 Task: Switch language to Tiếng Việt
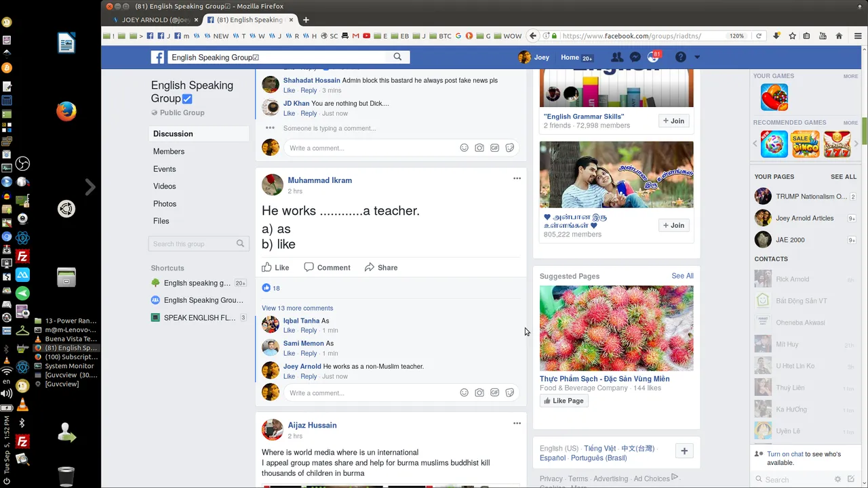pyautogui.click(x=600, y=449)
